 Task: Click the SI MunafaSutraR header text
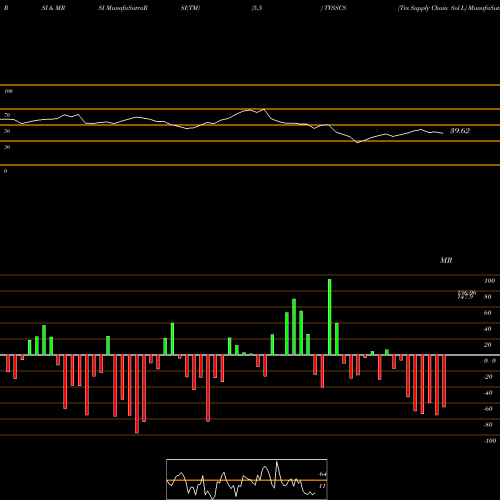click(123, 8)
